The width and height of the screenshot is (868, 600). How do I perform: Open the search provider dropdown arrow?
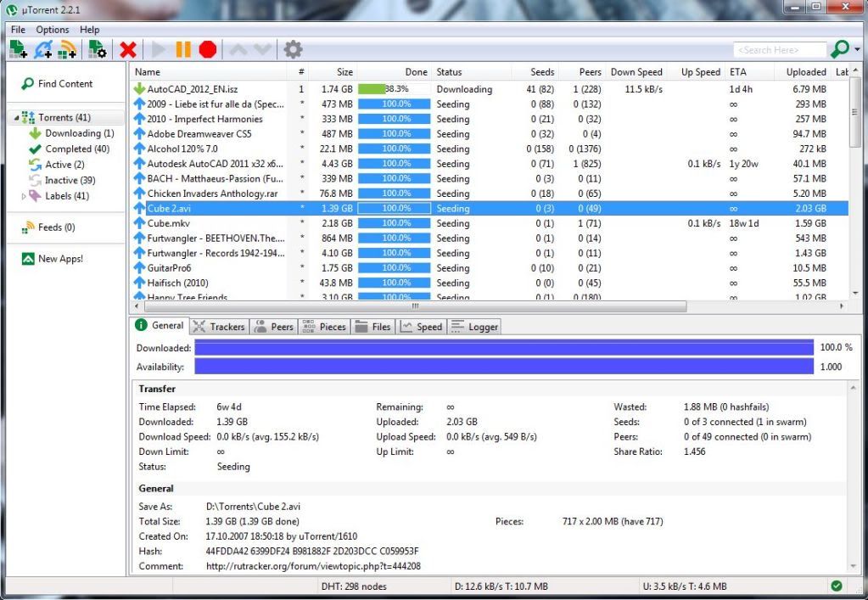coord(858,50)
